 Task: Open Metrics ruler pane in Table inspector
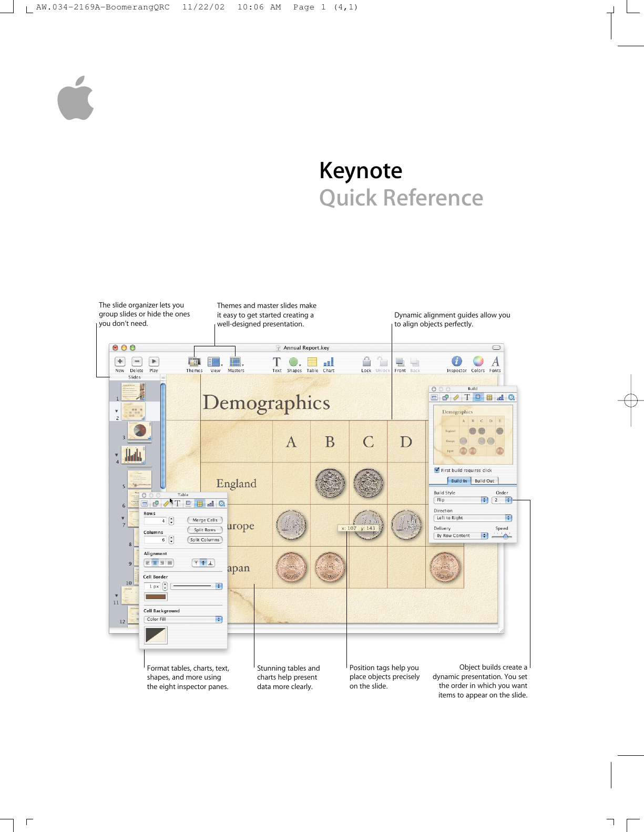click(x=167, y=504)
